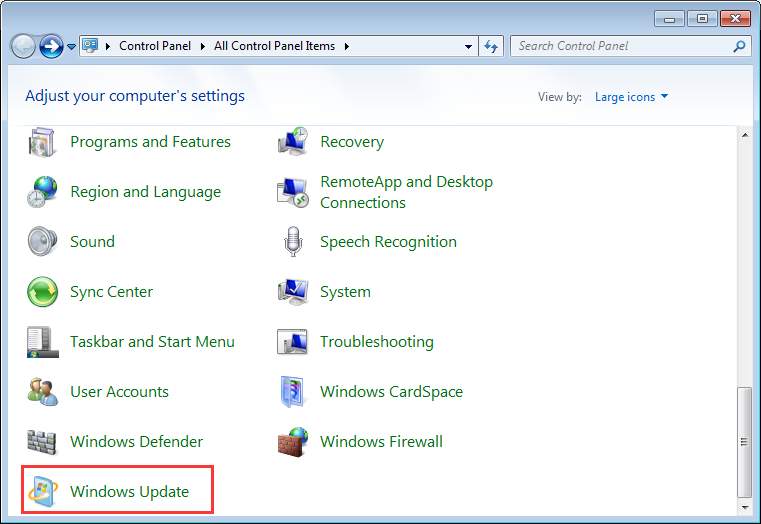Maximize the Control Panel window

[x=702, y=19]
